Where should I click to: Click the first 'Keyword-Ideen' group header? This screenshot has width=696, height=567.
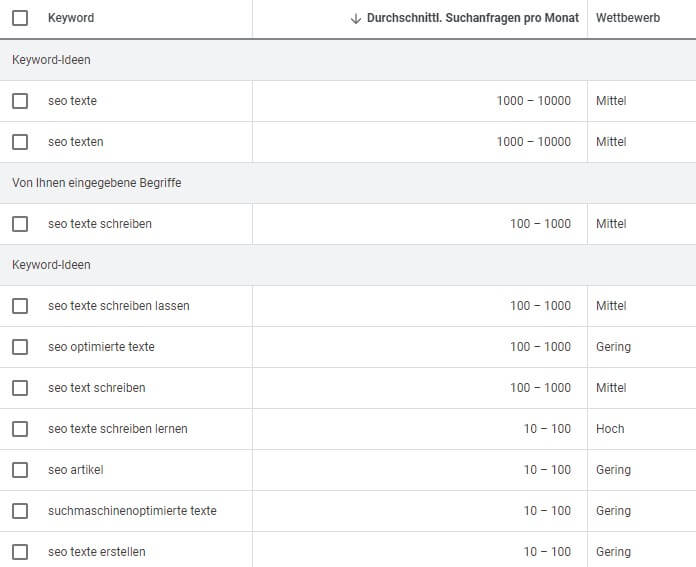point(348,60)
